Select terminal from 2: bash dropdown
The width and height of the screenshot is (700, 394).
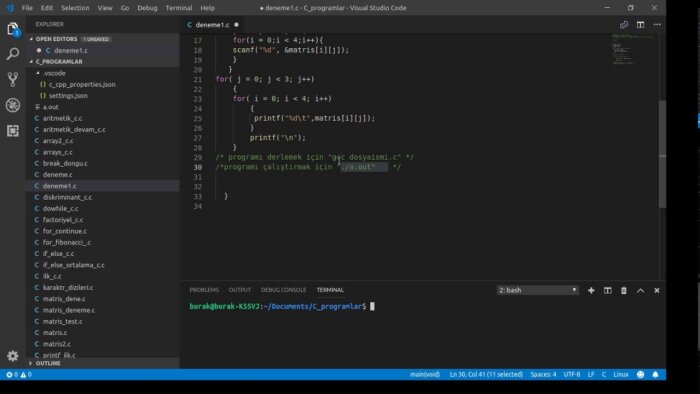click(x=538, y=290)
